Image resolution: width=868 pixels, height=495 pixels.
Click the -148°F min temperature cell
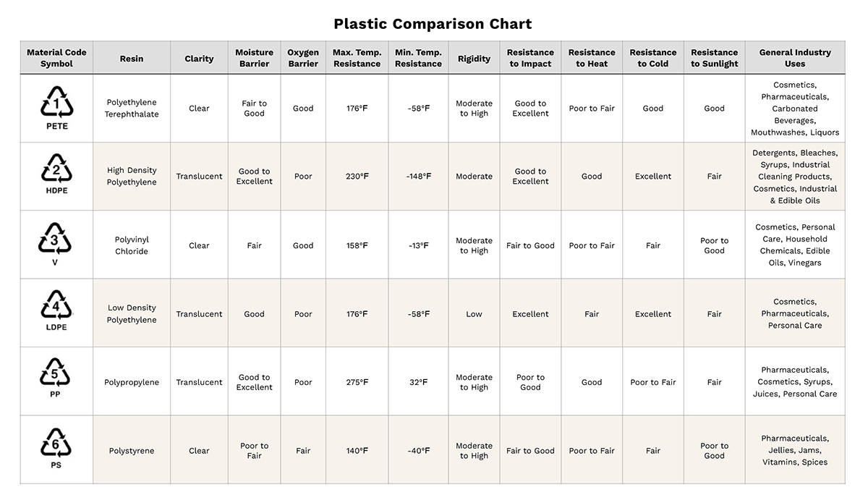pyautogui.click(x=418, y=177)
